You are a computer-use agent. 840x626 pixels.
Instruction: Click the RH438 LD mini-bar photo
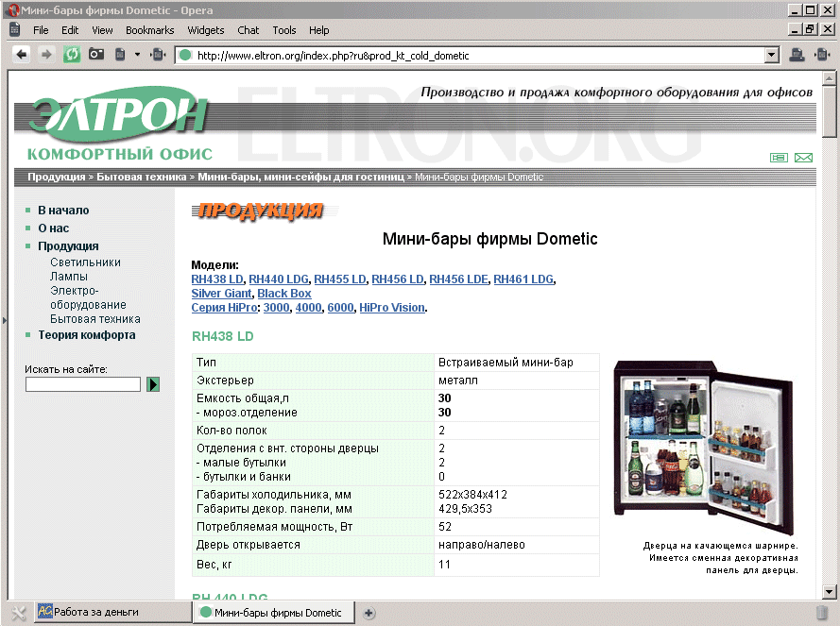click(703, 448)
